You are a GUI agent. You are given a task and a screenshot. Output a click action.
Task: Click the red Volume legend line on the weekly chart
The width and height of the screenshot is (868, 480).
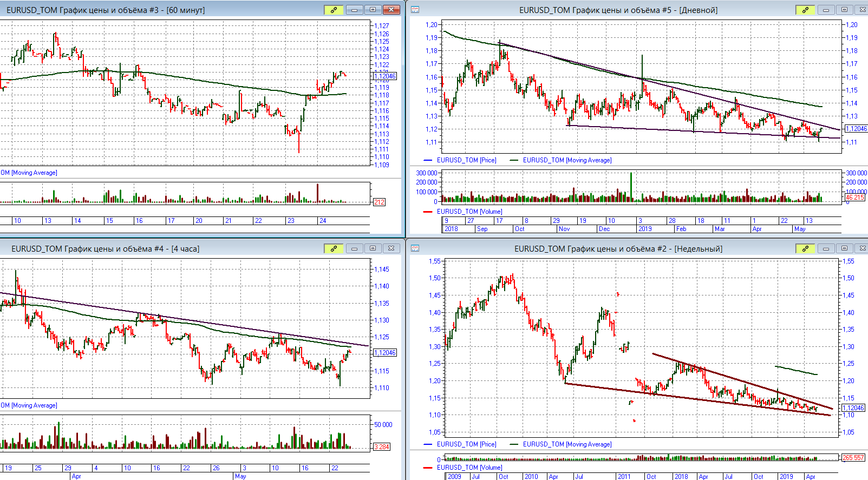pos(428,468)
